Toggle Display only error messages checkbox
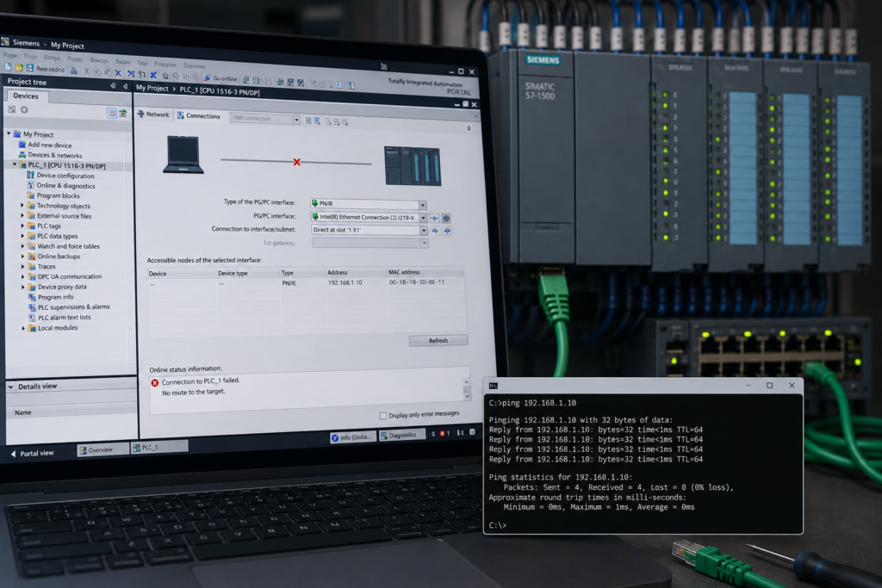Screen dimensions: 882x588 tap(383, 416)
